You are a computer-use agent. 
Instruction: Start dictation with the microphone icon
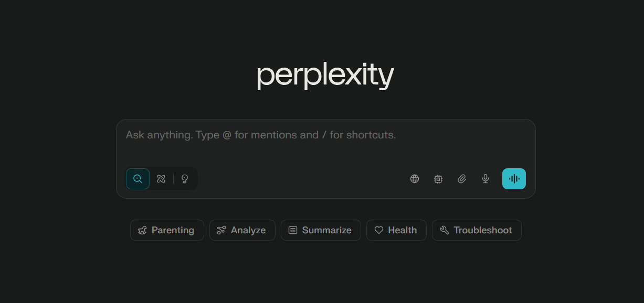pos(485,179)
